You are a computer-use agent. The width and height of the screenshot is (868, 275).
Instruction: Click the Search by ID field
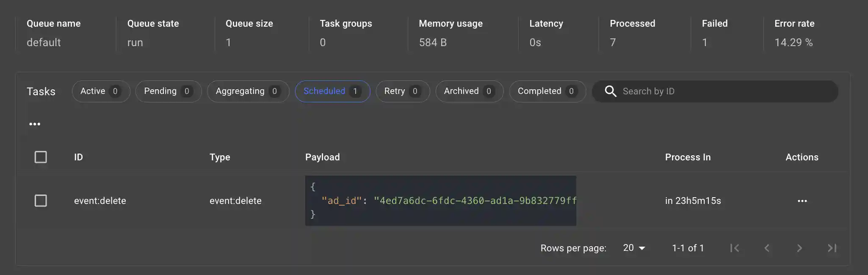pyautogui.click(x=720, y=91)
